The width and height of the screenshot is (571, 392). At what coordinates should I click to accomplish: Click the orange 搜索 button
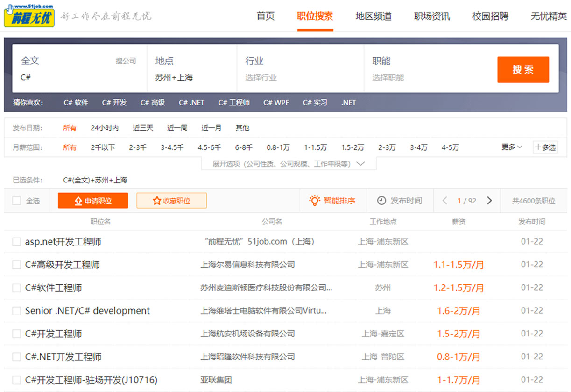[523, 70]
